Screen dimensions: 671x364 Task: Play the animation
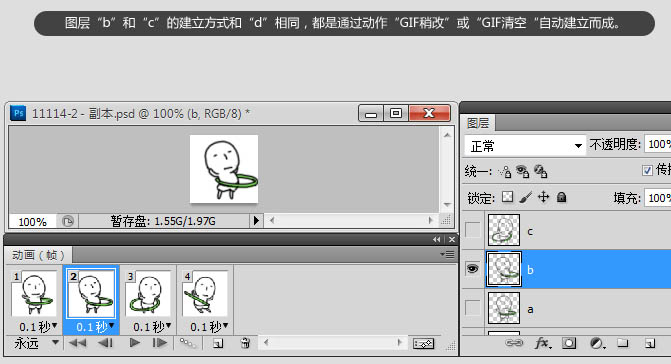[134, 343]
